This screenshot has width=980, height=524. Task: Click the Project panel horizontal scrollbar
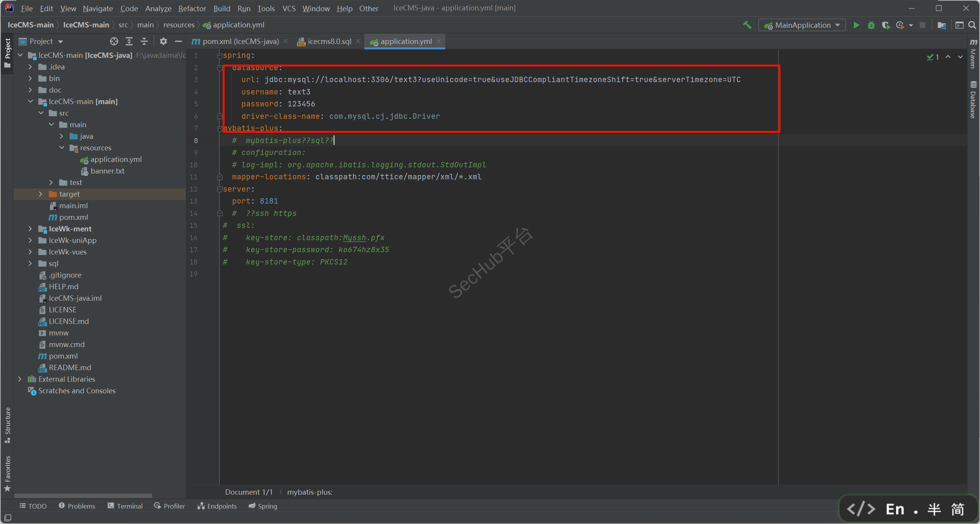(83, 495)
